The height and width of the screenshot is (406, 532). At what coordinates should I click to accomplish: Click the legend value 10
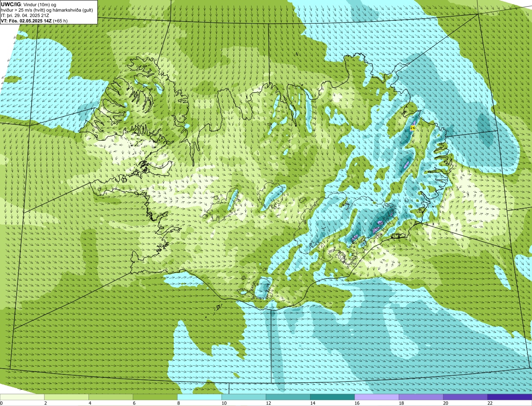coord(224,403)
